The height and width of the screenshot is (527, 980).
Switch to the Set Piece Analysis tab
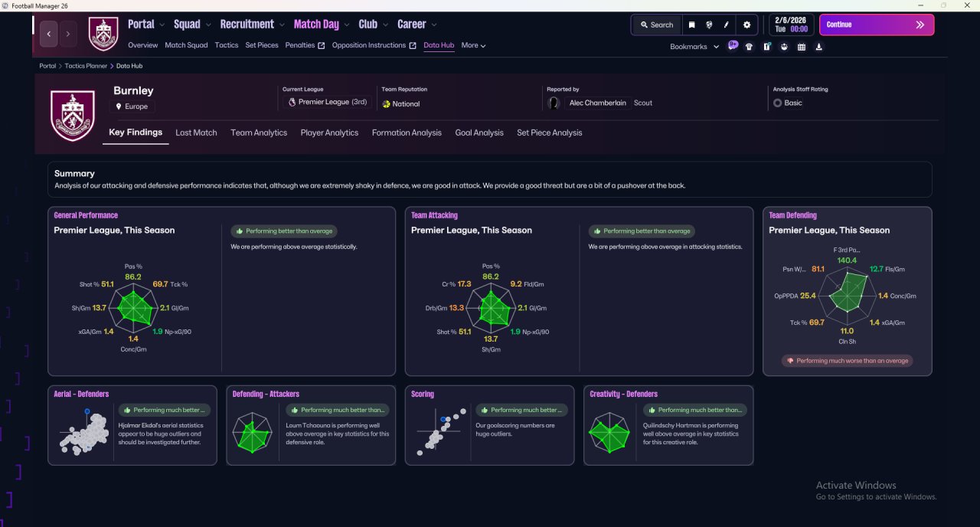[549, 133]
